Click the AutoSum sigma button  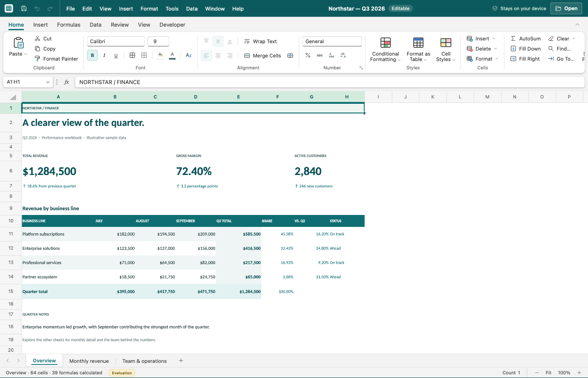pos(526,39)
